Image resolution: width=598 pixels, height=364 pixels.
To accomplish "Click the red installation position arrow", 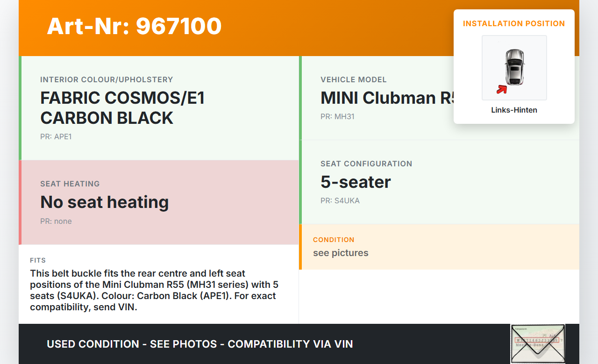I will (502, 89).
